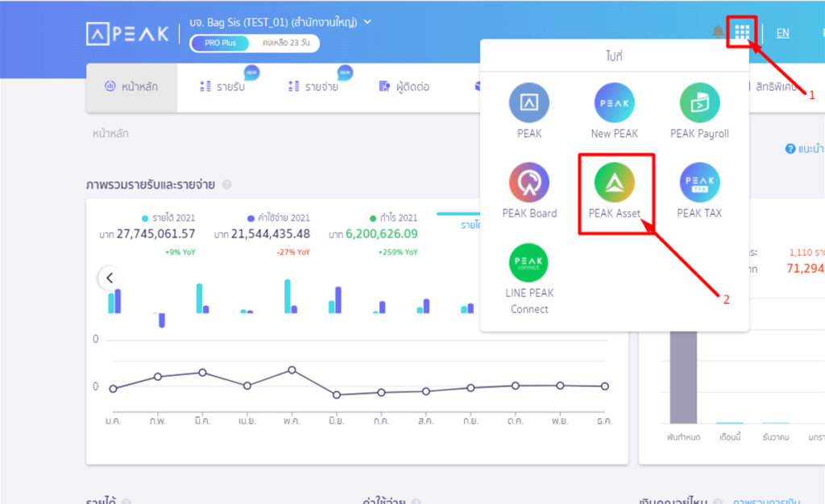Expand the company selector บจ. Bag Sis (TEST_01)
Viewport: 825px width, 504px height.
pos(280,23)
